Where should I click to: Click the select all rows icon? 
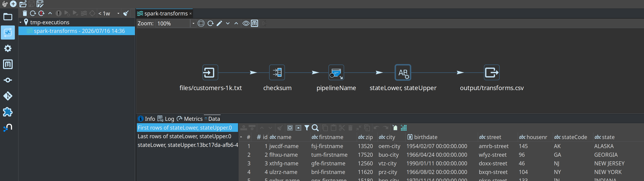tap(290, 128)
